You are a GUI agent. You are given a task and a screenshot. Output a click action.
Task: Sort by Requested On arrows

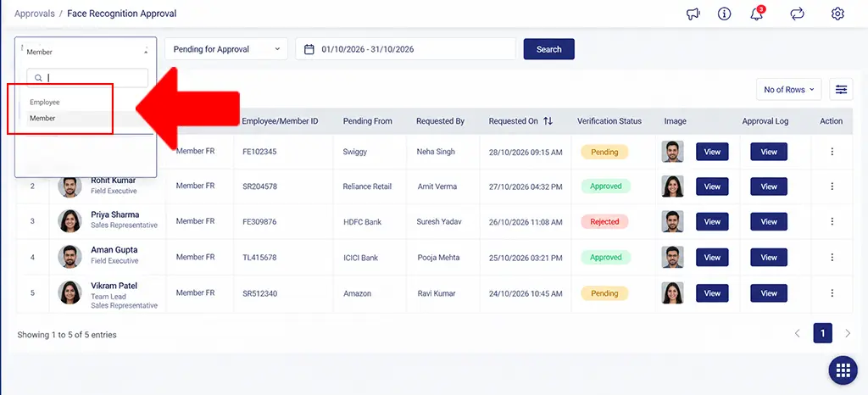click(548, 121)
